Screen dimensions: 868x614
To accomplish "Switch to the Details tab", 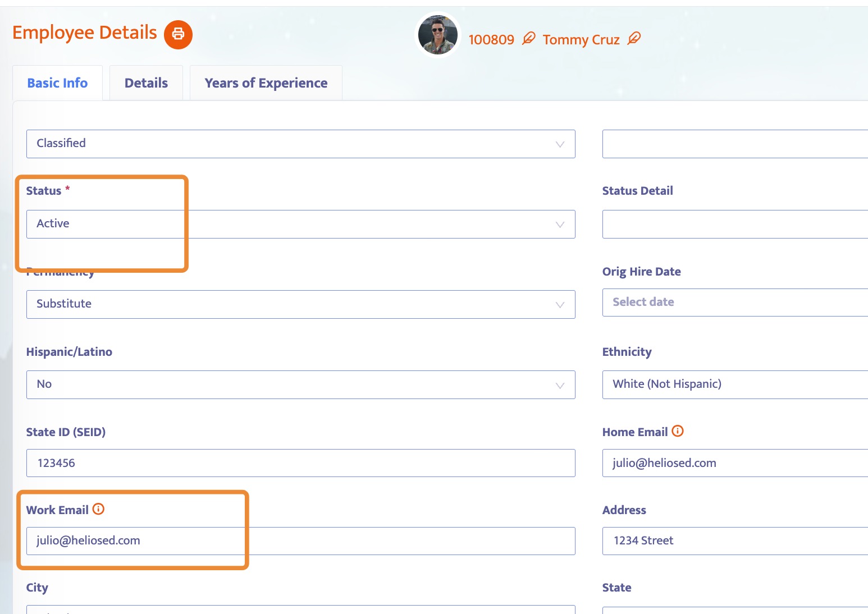I will (x=146, y=83).
